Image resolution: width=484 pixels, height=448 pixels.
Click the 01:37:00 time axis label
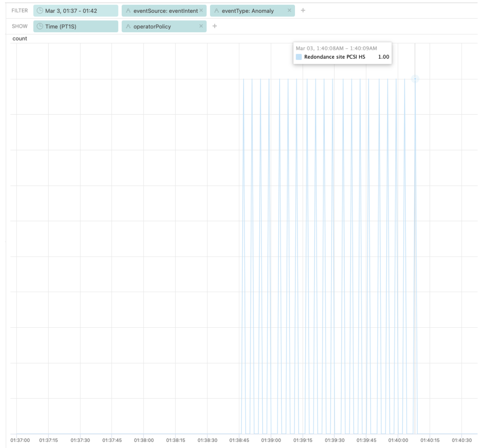(x=20, y=440)
